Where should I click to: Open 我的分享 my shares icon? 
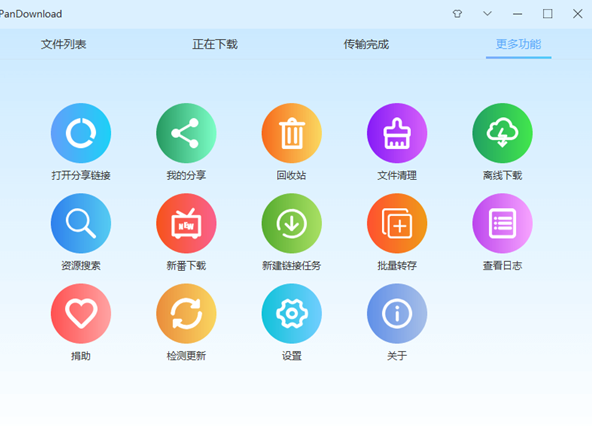(x=186, y=133)
